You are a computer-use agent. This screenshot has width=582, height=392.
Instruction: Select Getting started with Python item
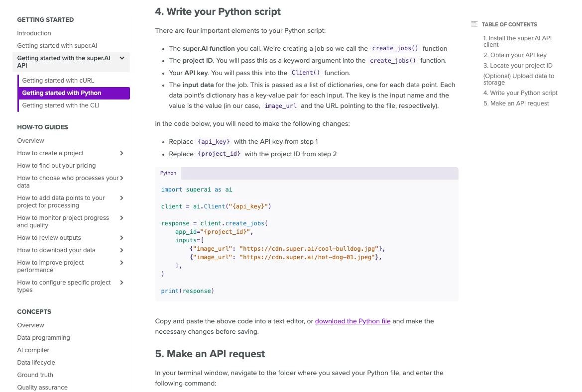tap(74, 93)
